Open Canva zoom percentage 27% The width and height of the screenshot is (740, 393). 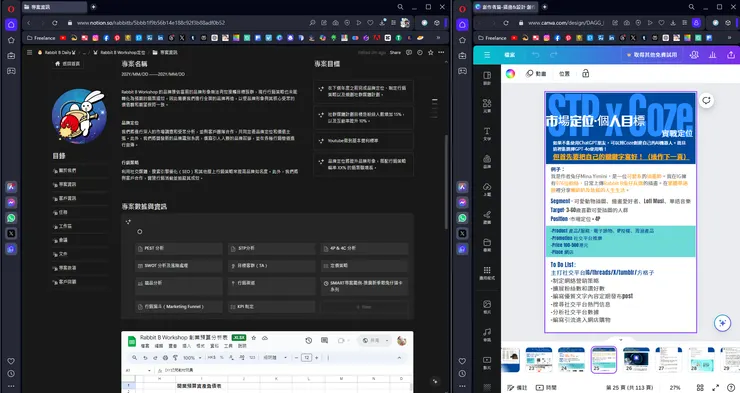coord(675,387)
